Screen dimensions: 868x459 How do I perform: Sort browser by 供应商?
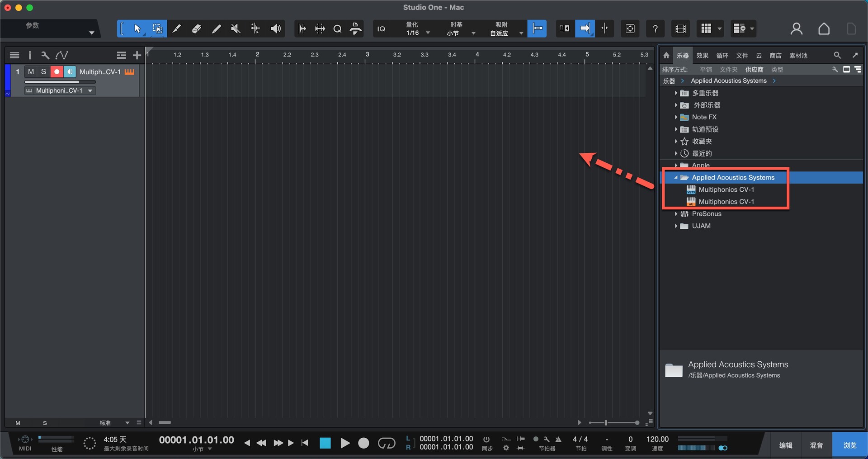pyautogui.click(x=755, y=70)
